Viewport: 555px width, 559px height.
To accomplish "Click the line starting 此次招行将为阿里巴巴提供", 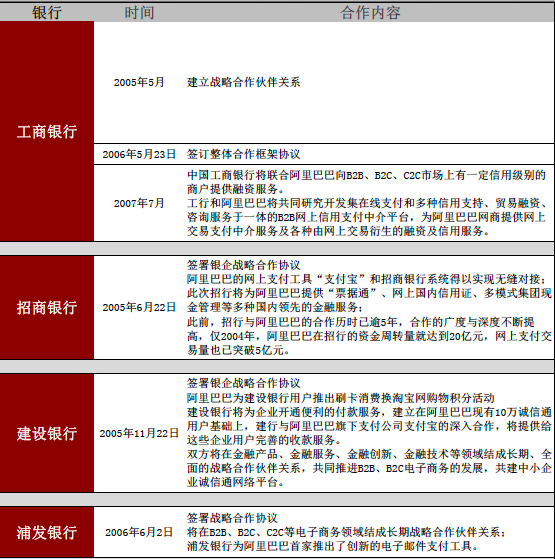I will (x=369, y=293).
